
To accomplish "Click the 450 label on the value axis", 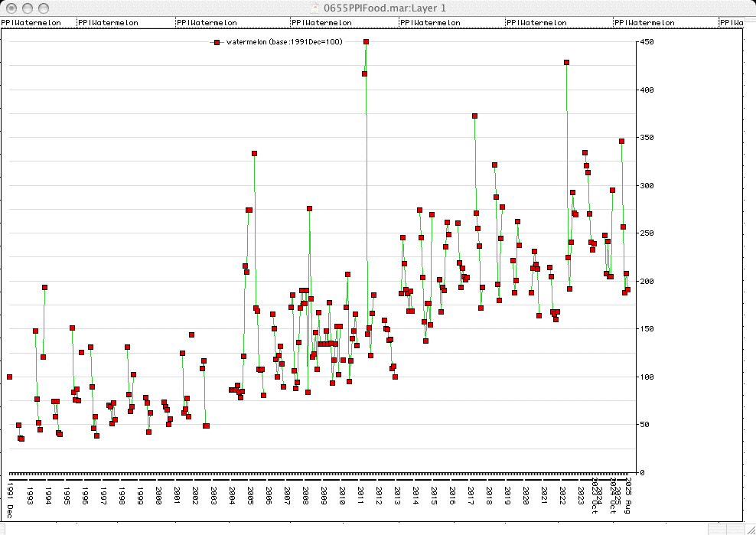I will click(647, 42).
